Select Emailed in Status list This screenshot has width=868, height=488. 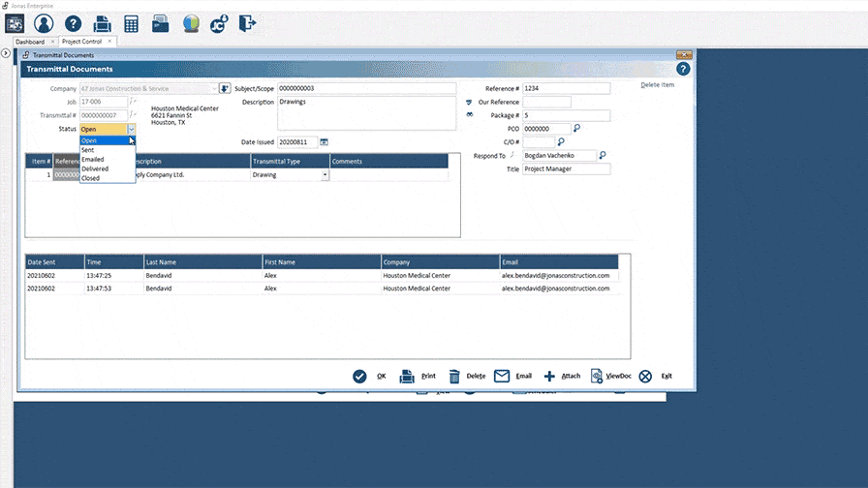108,160
